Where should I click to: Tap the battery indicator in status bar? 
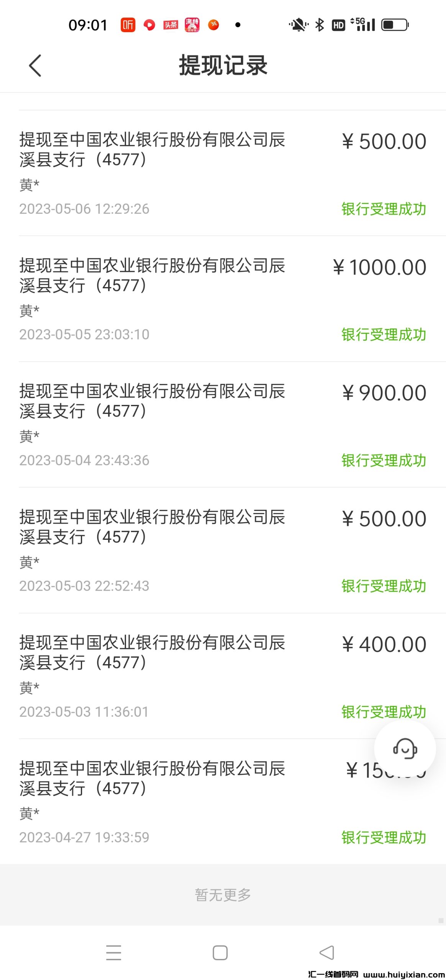tap(395, 25)
